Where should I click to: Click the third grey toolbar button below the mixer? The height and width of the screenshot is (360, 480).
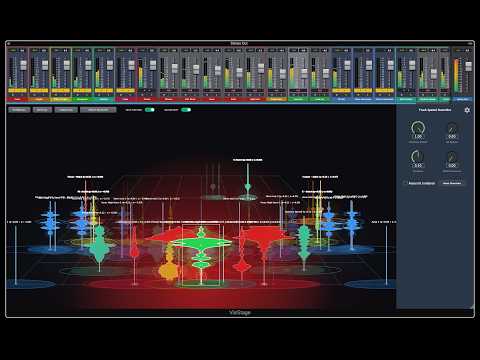(66, 110)
